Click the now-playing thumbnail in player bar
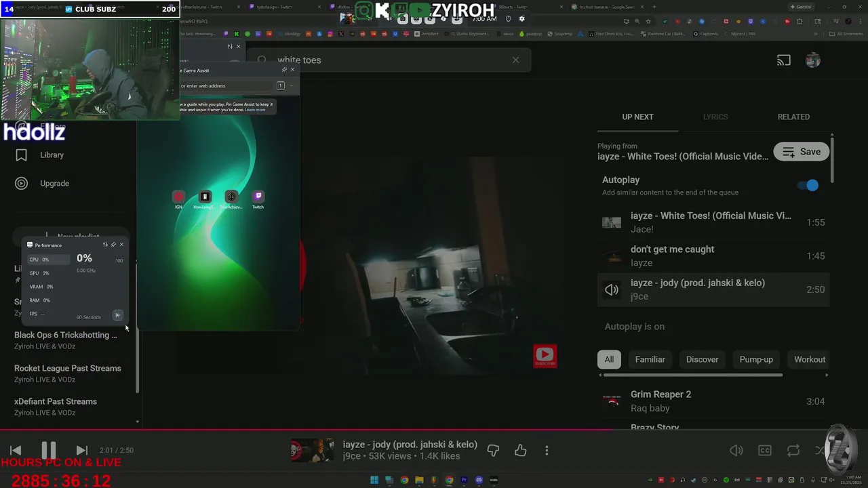This screenshot has height=488, width=868. pos(312,450)
